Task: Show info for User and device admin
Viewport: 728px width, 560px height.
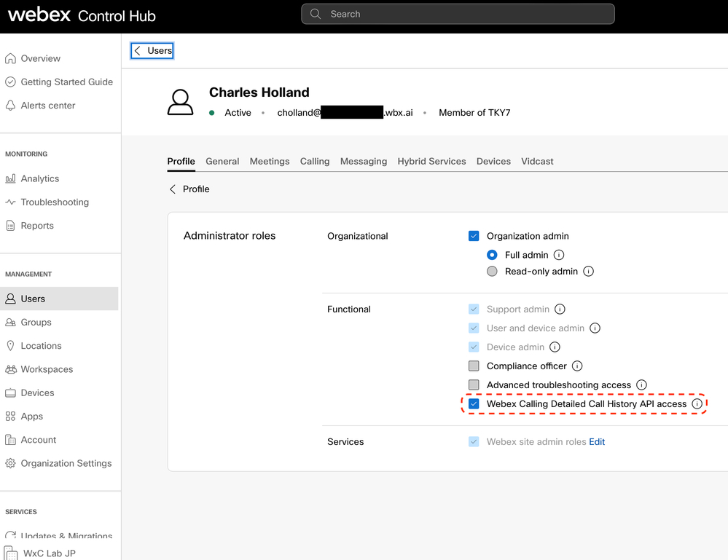Action: coord(595,328)
